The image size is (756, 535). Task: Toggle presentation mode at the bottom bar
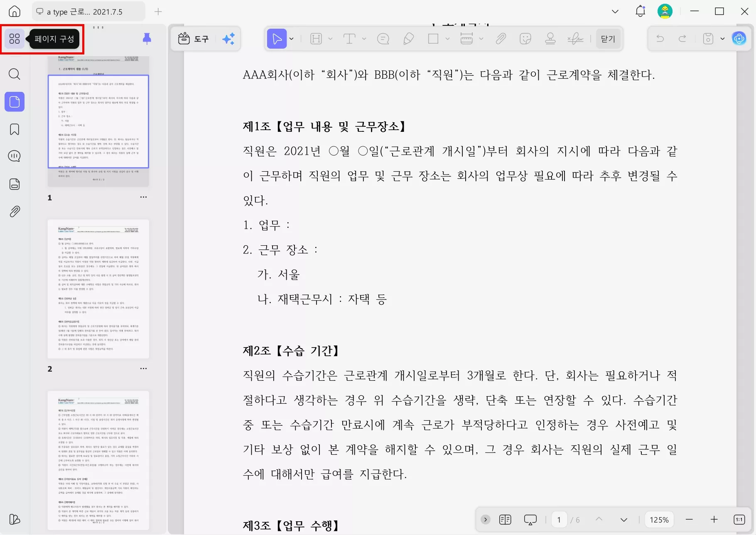(x=530, y=519)
